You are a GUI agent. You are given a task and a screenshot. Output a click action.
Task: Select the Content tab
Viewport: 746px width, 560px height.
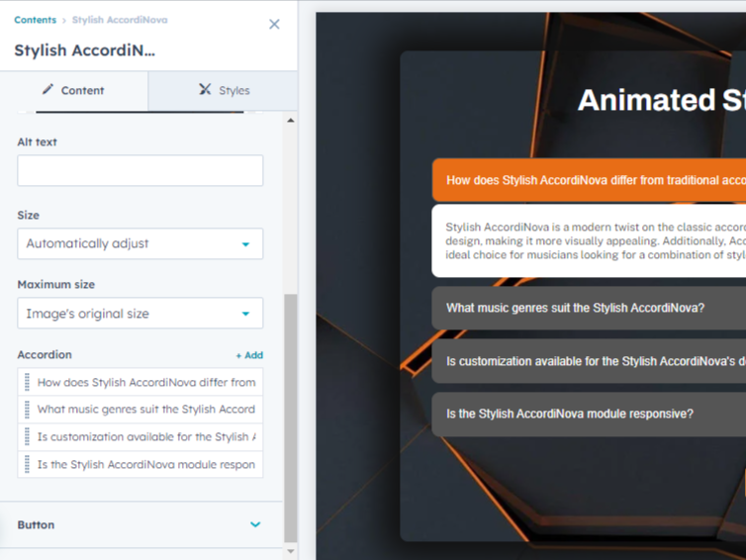click(73, 90)
